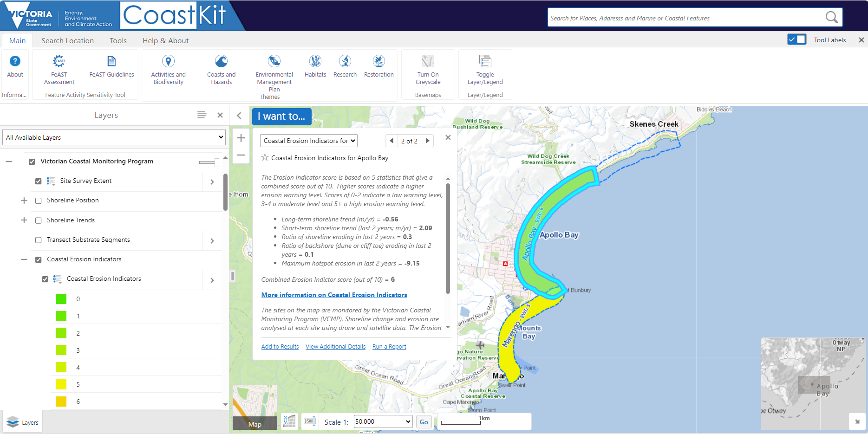Toggle the map grid icon in footer

click(290, 421)
